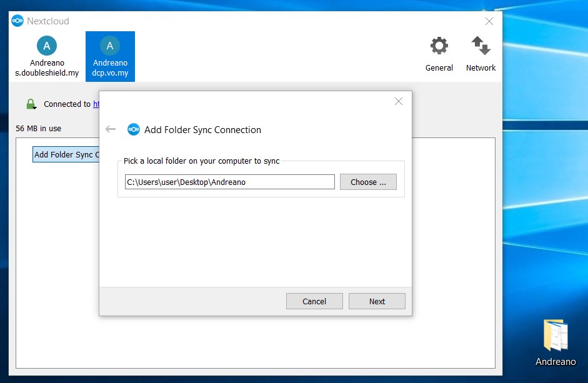Focus the local folder path field
The width and height of the screenshot is (588, 383).
[x=229, y=182]
